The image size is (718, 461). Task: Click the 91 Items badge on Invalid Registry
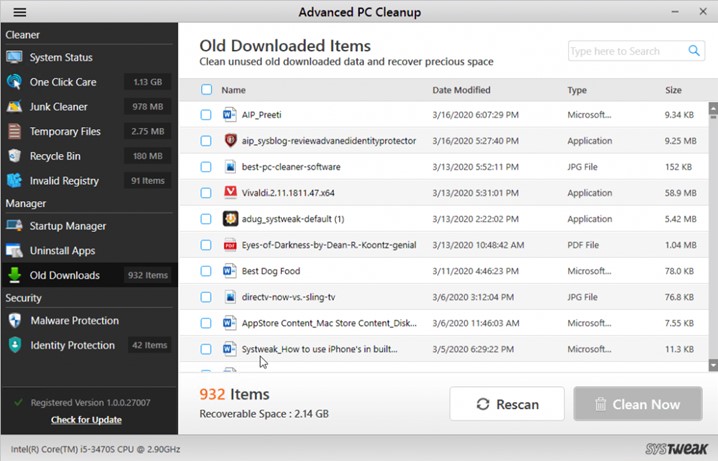(147, 181)
